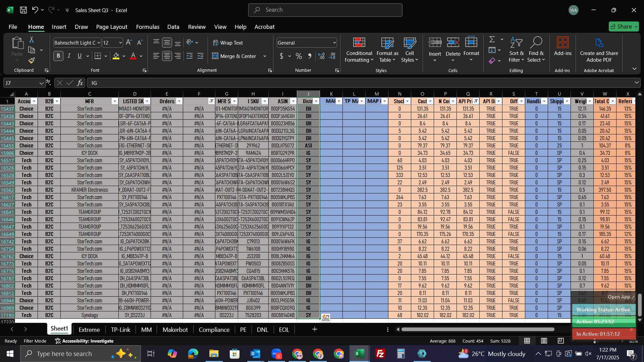Click the Save icon in title bar
Image resolution: width=644 pixels, height=362 pixels.
coord(23,10)
